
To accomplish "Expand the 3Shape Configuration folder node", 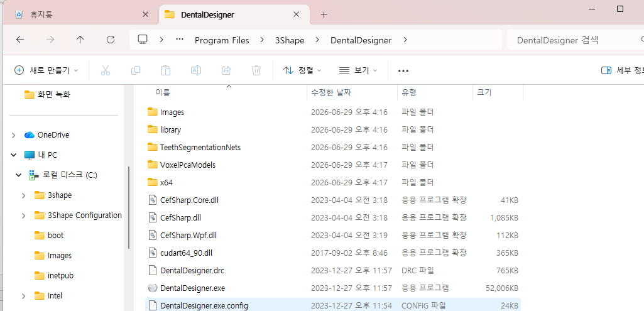I will (x=24, y=216).
